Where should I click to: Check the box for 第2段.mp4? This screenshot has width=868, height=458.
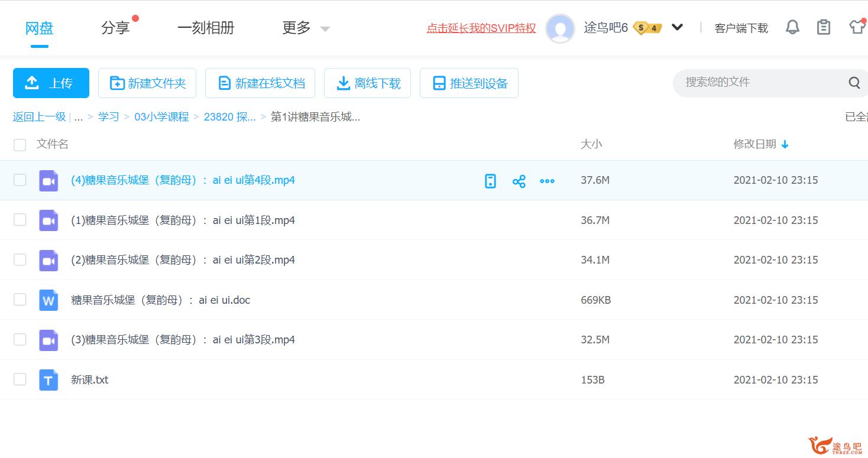[x=20, y=259]
